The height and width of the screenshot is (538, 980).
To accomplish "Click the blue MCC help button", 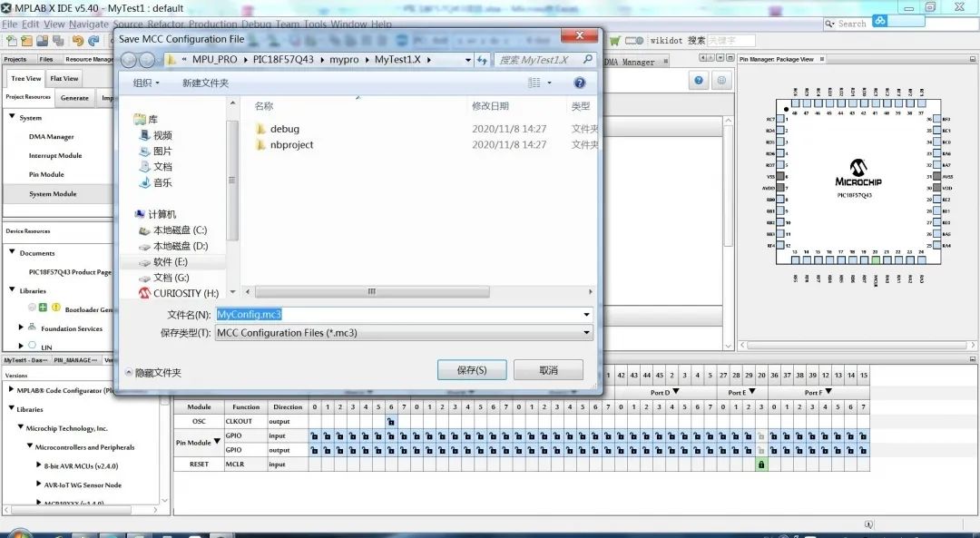I will (x=699, y=81).
